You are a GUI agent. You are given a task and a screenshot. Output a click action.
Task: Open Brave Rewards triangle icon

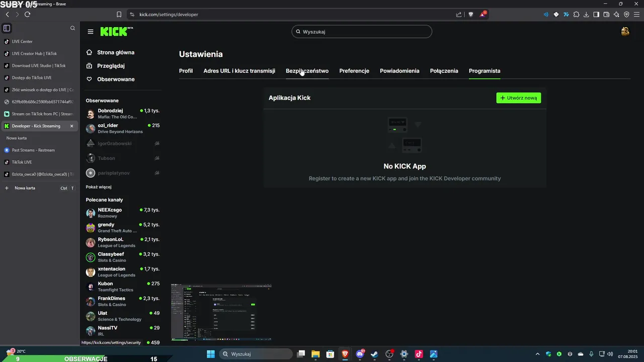pos(483,14)
